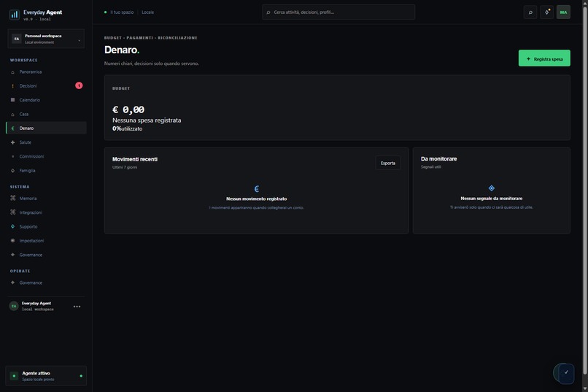Image resolution: width=588 pixels, height=392 pixels.
Task: Click the Registra spesa button
Action: 544,58
